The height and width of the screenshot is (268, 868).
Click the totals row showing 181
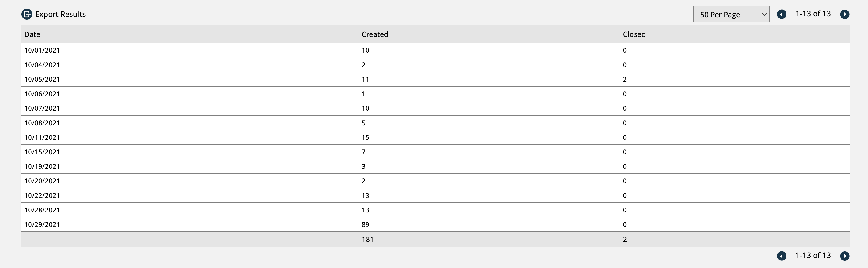[x=367, y=239]
